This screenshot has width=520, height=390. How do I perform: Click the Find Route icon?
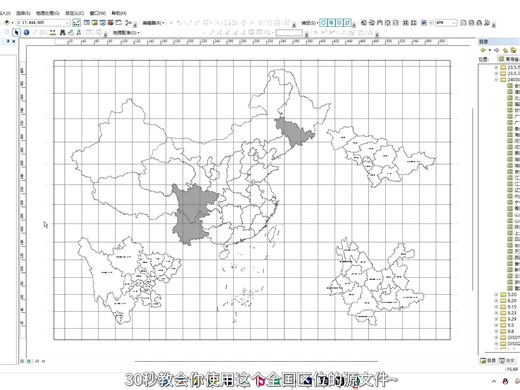coord(71,32)
